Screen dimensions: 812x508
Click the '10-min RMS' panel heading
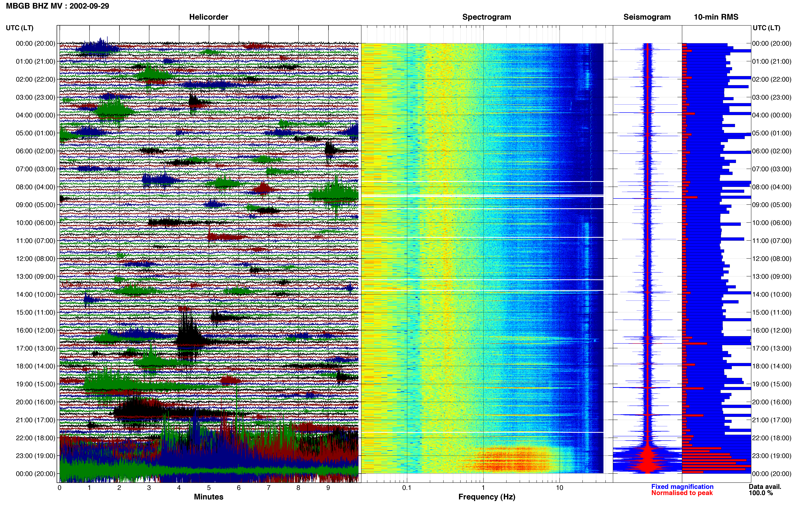point(716,17)
